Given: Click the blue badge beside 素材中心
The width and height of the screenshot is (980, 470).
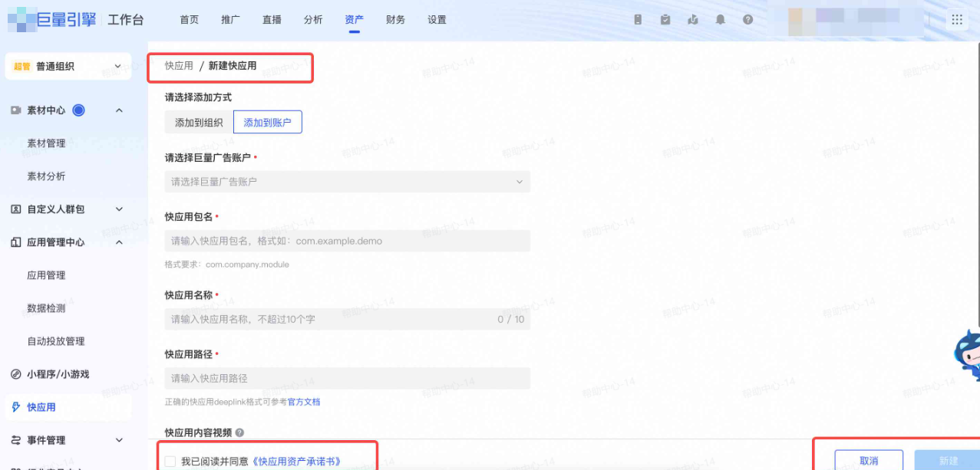Looking at the screenshot, I should coord(78,110).
